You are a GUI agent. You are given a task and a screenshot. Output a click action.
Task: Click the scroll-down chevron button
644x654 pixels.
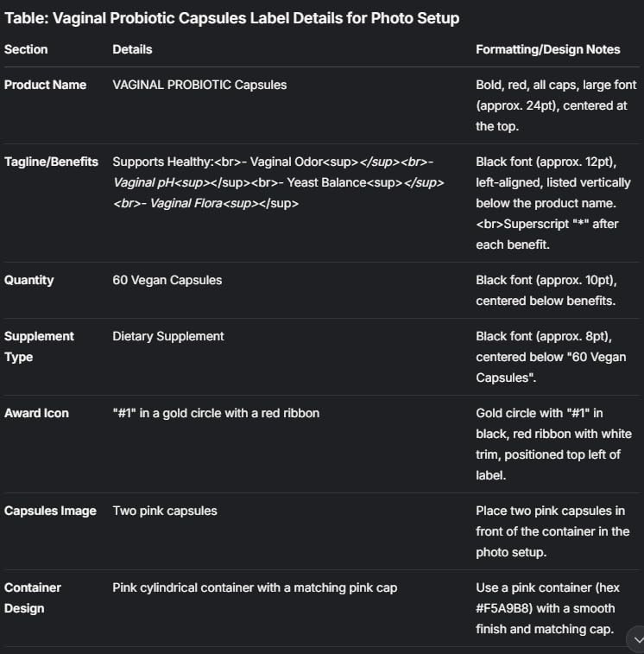coord(637,639)
